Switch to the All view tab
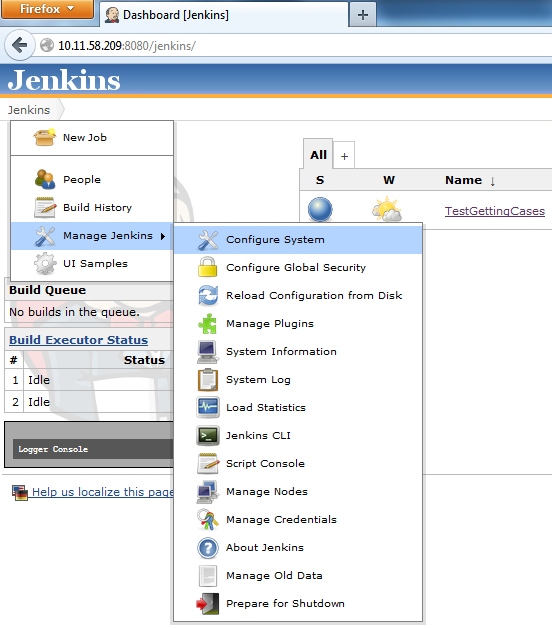The height and width of the screenshot is (629, 552). [318, 154]
